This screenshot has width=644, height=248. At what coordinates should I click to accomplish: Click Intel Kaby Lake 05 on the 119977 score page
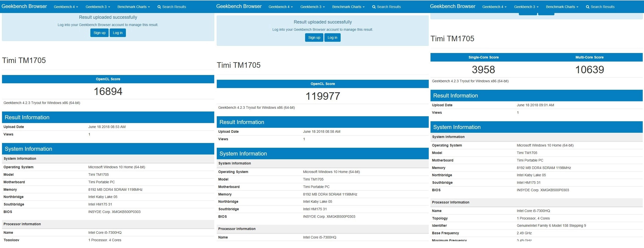pos(318,201)
